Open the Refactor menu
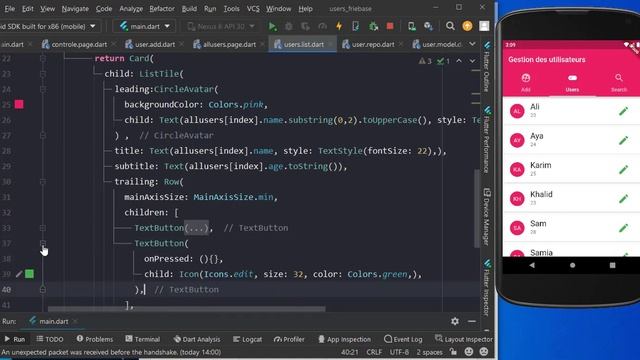This screenshot has width=640, height=360. coord(162,9)
